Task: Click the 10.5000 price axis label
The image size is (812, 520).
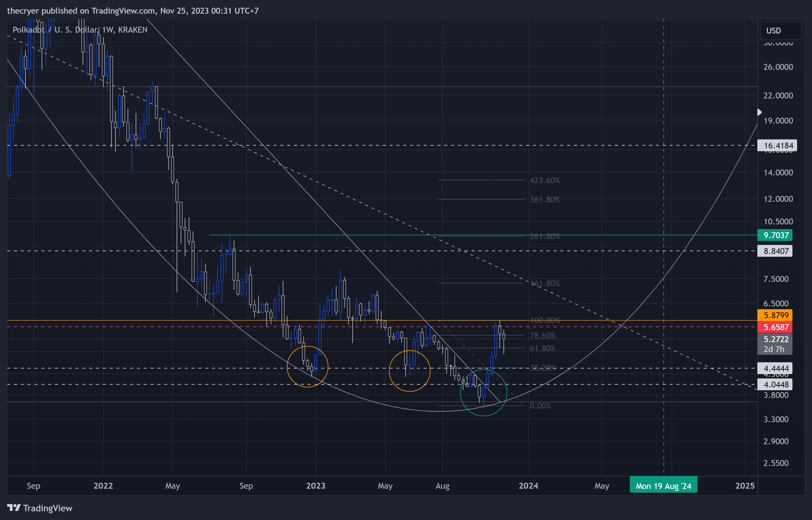Action: [x=778, y=222]
